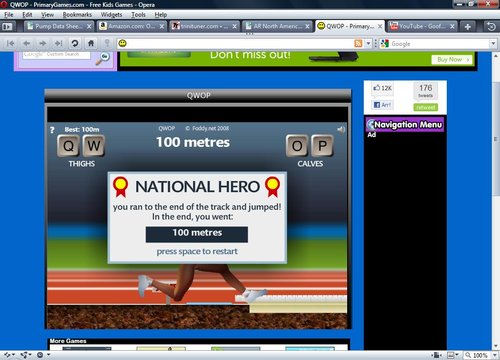Viewport: 500px width, 360px height.
Task: Click the RSS feed icon in address bar
Action: coord(358,44)
